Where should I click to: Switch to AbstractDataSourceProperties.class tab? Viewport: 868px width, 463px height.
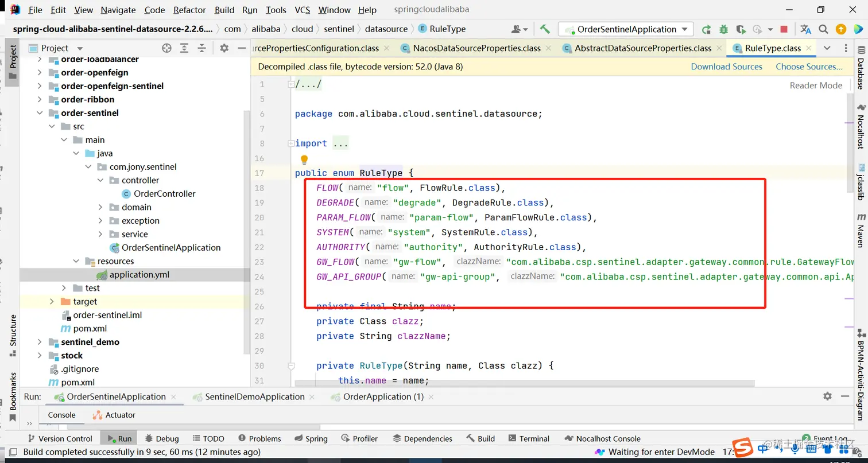pyautogui.click(x=643, y=48)
